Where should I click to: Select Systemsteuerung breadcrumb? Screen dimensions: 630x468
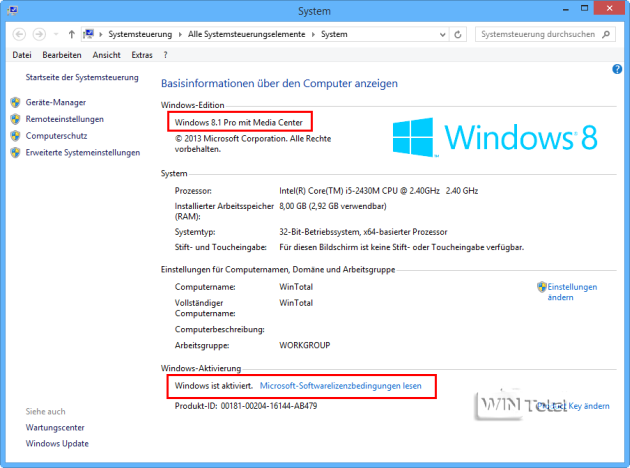coord(140,35)
